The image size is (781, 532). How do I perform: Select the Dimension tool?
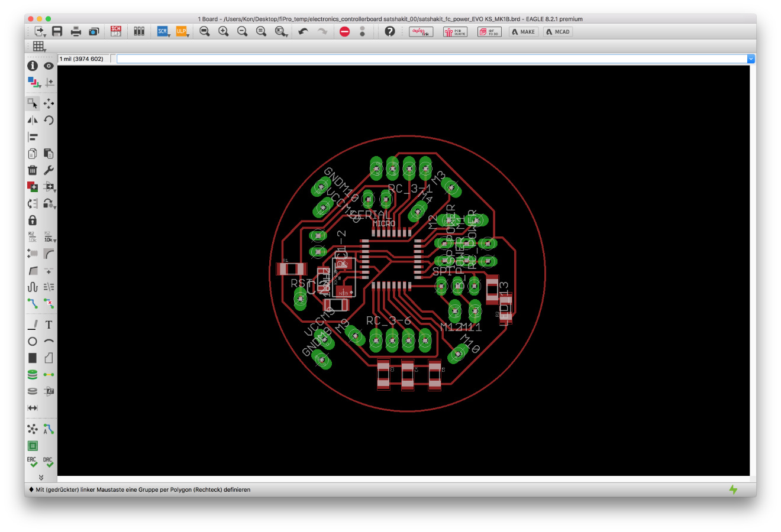(x=33, y=408)
